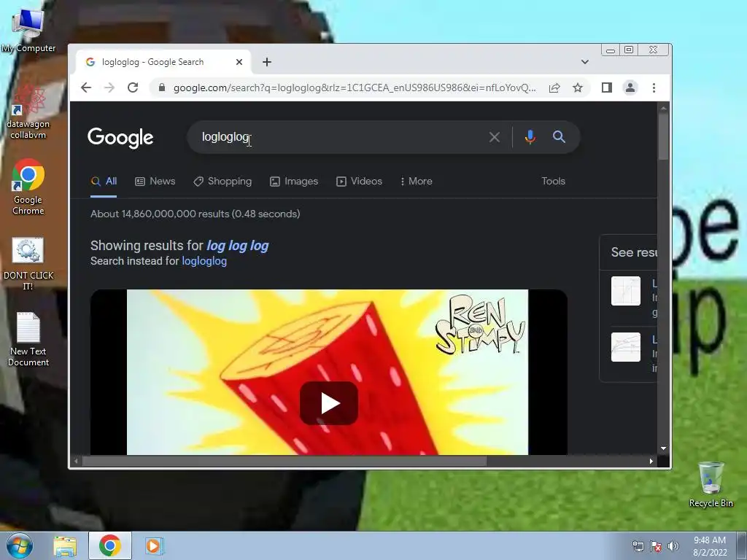This screenshot has width=747, height=560.
Task: Click the horizontal scrollbar right arrow
Action: tap(651, 461)
